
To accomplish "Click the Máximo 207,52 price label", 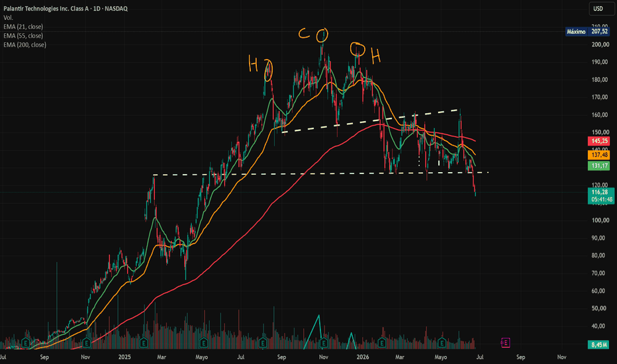I will point(587,32).
